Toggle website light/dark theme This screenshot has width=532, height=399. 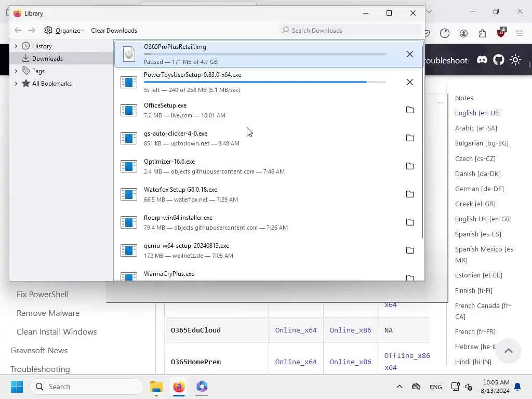pyautogui.click(x=515, y=60)
